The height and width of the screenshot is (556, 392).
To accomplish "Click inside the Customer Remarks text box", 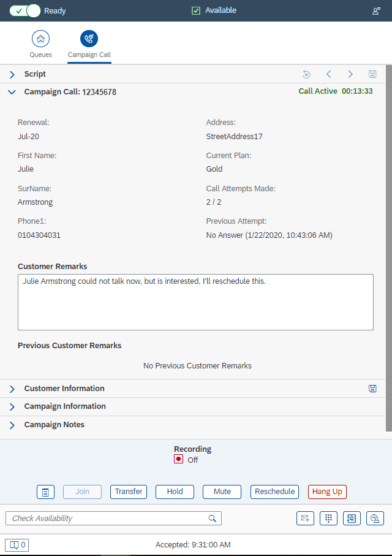I will 195,302.
